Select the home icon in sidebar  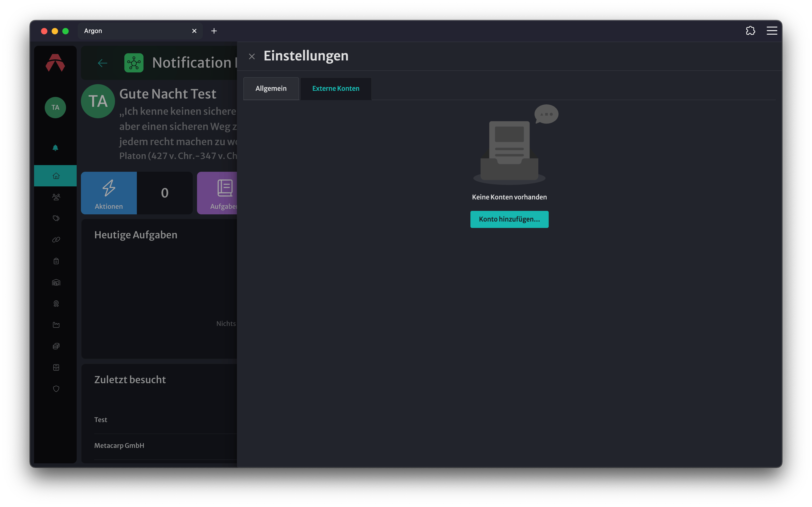point(56,176)
